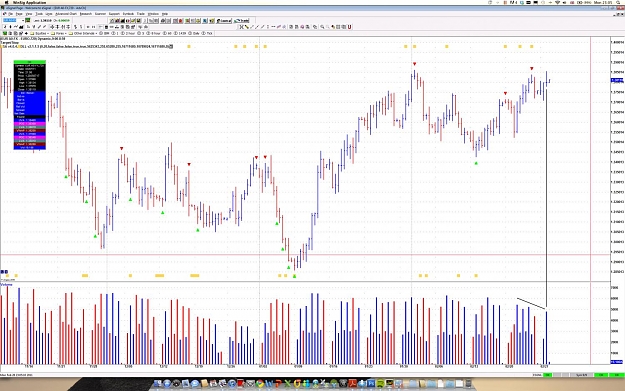Select the 2 hour interval
The height and width of the screenshot is (391, 625).
tap(128, 33)
